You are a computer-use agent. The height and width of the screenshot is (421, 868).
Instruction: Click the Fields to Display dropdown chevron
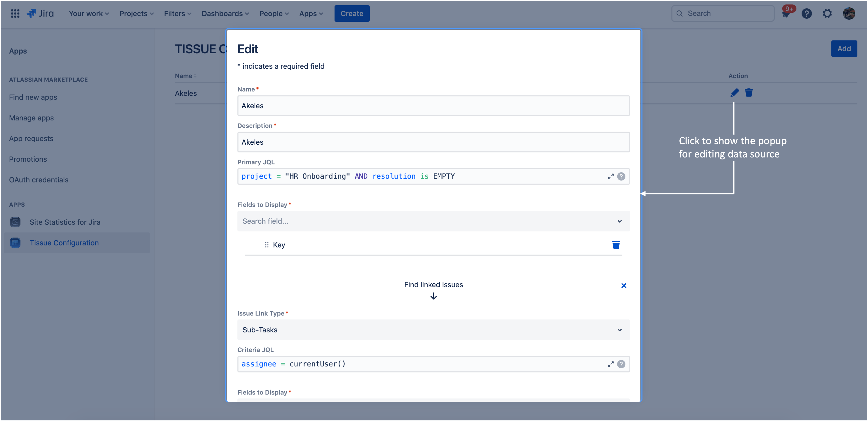(620, 221)
